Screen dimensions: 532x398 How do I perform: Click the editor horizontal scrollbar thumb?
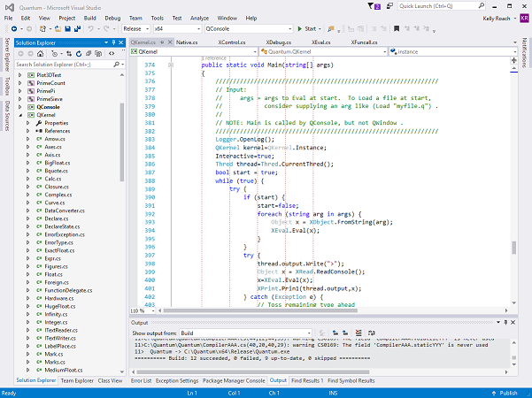pyautogui.click(x=261, y=310)
